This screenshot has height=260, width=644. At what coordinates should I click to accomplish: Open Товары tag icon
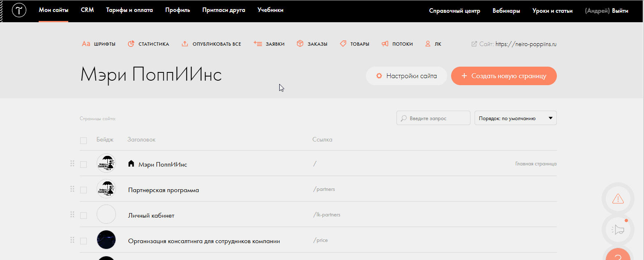tap(343, 44)
